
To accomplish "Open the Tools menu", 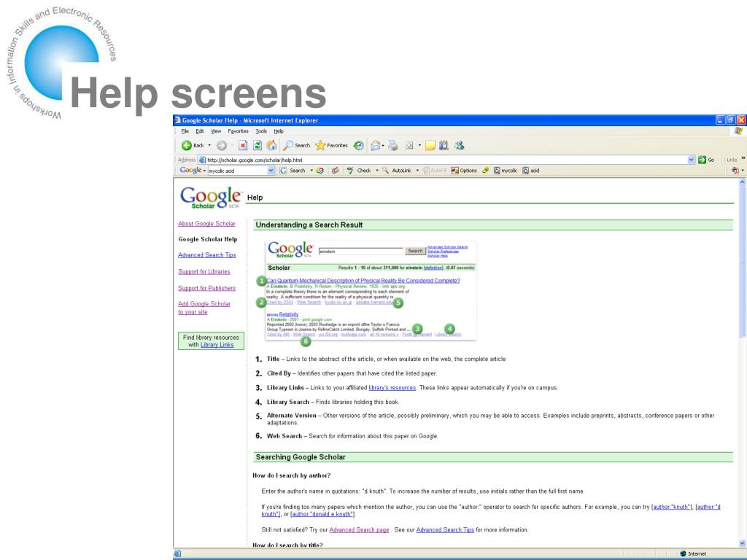I will 261,131.
